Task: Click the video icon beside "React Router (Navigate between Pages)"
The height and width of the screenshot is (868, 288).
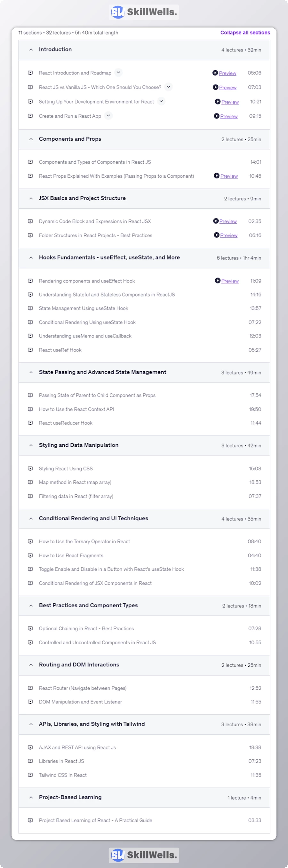Action: (31, 688)
